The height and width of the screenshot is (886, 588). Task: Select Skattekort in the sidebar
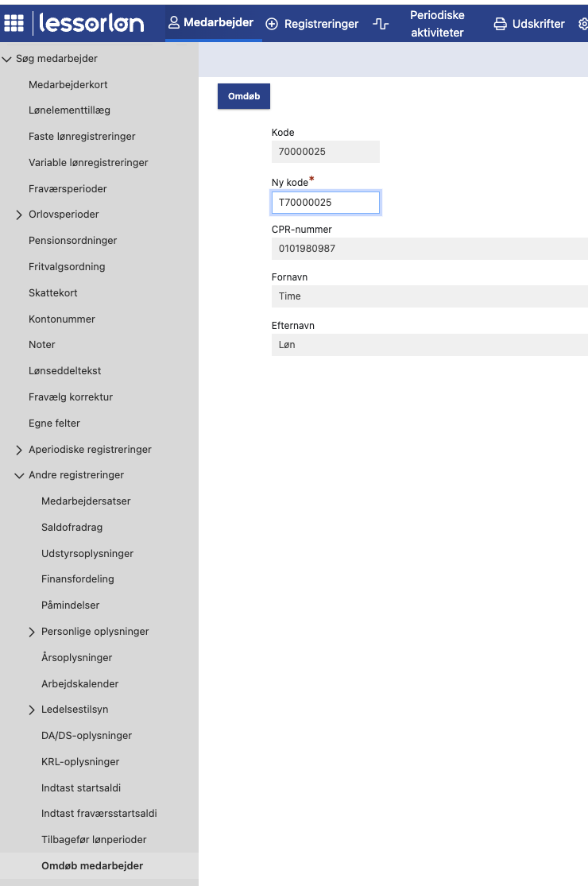[x=53, y=292]
